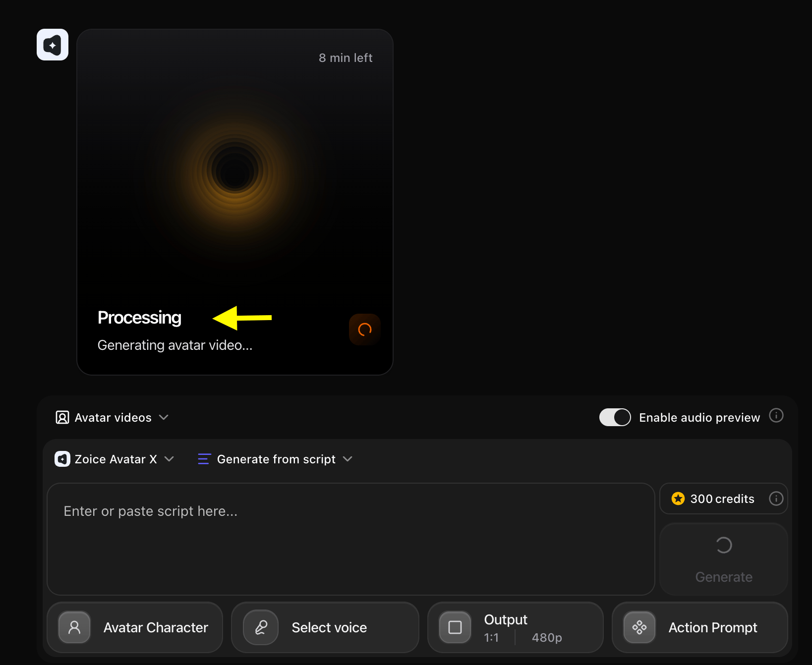This screenshot has width=812, height=665.
Task: Click the Enable audio preview label
Action: (699, 418)
